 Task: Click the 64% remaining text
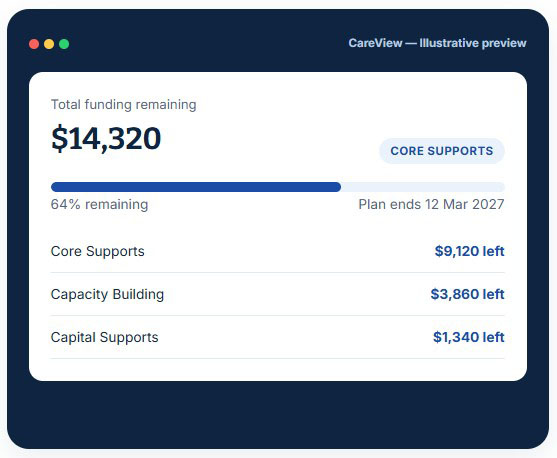click(99, 205)
